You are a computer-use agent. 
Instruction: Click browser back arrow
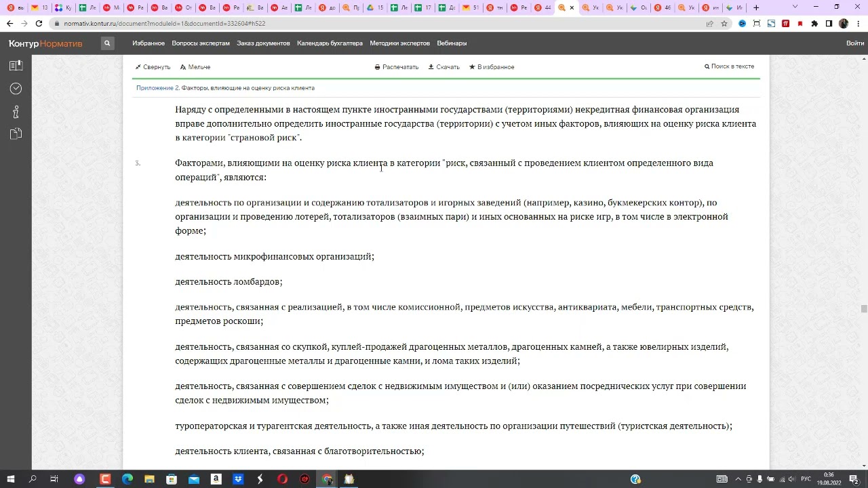point(9,23)
